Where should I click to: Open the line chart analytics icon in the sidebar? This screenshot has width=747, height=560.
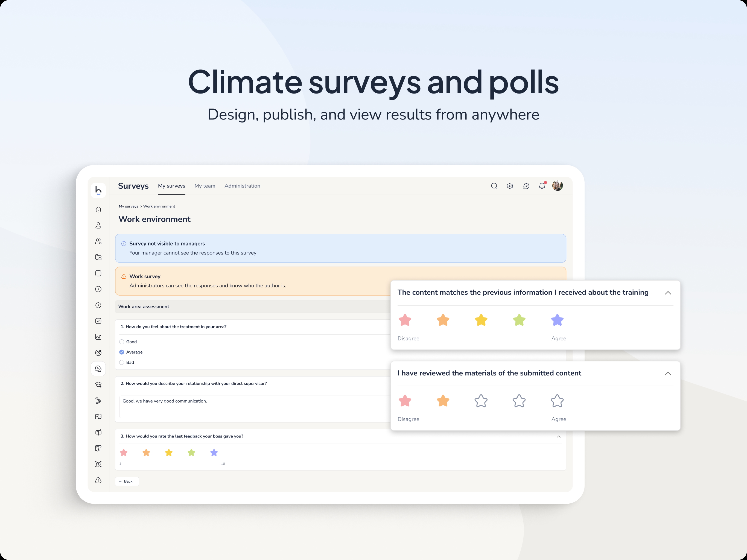coord(98,337)
